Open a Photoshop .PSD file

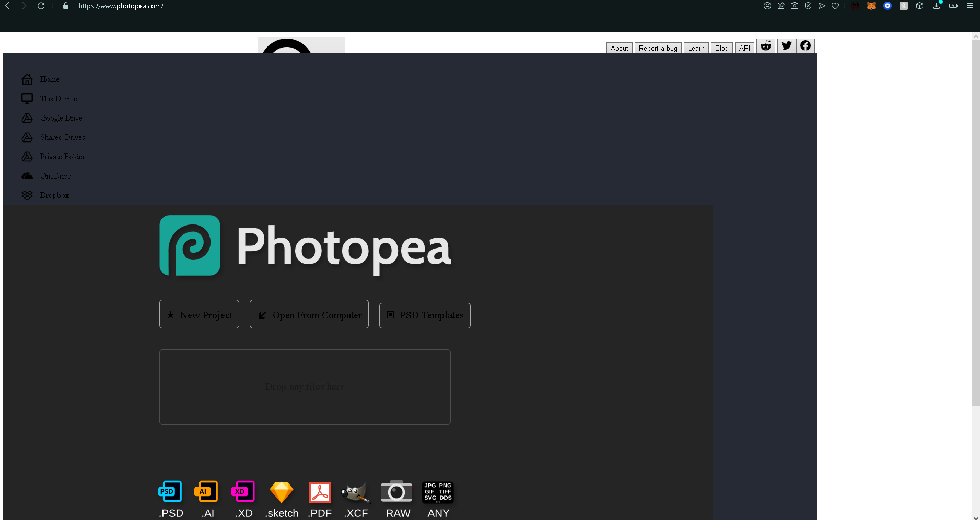coord(170,491)
